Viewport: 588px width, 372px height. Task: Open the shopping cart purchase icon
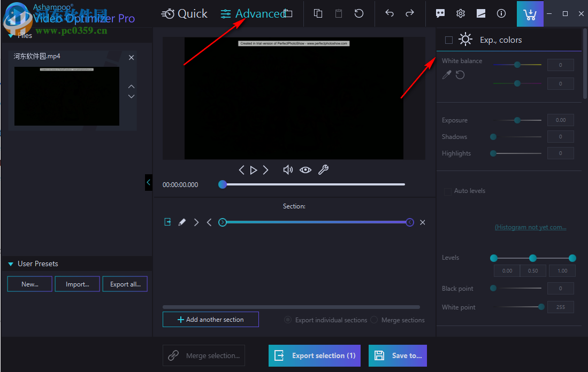pos(530,13)
